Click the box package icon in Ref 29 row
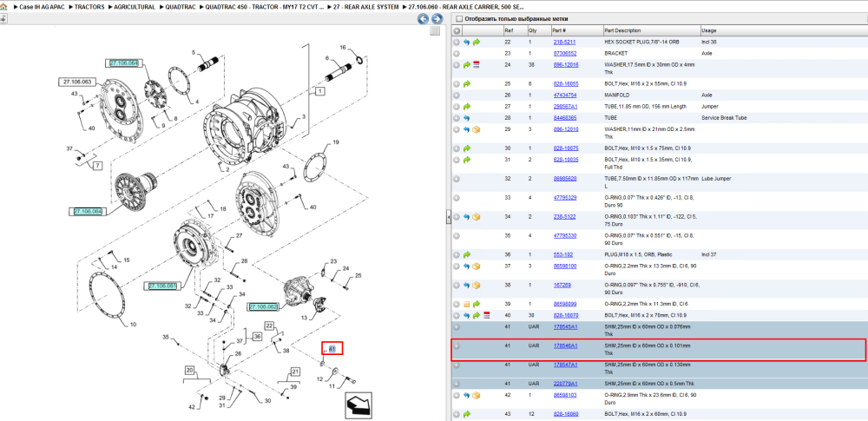This screenshot has height=421, width=868. pos(476,129)
